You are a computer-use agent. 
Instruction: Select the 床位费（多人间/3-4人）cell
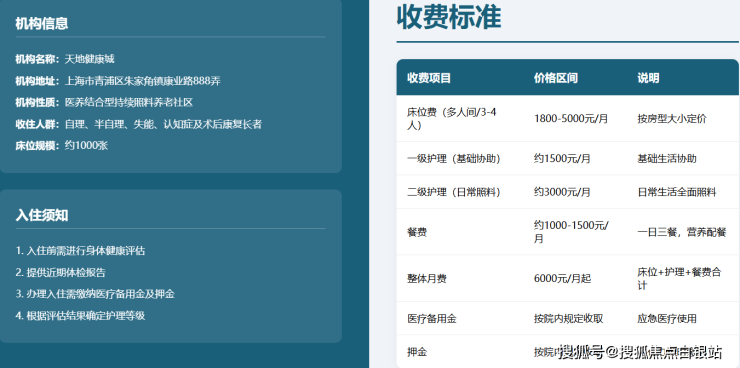click(452, 118)
